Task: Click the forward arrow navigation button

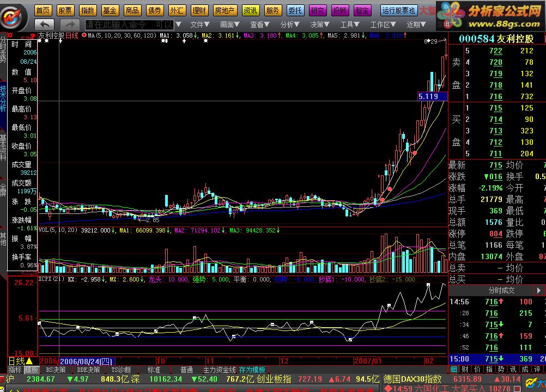Action: pyautogui.click(x=70, y=24)
